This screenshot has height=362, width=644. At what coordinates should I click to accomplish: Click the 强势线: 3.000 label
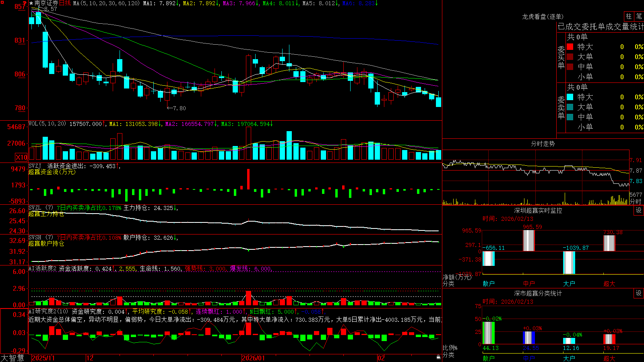click(205, 268)
